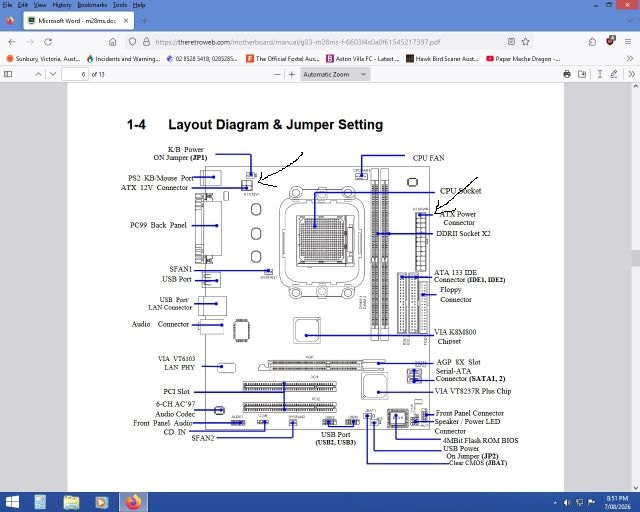Open the File menu
Image resolution: width=640 pixels, height=512 pixels.
coord(7,5)
